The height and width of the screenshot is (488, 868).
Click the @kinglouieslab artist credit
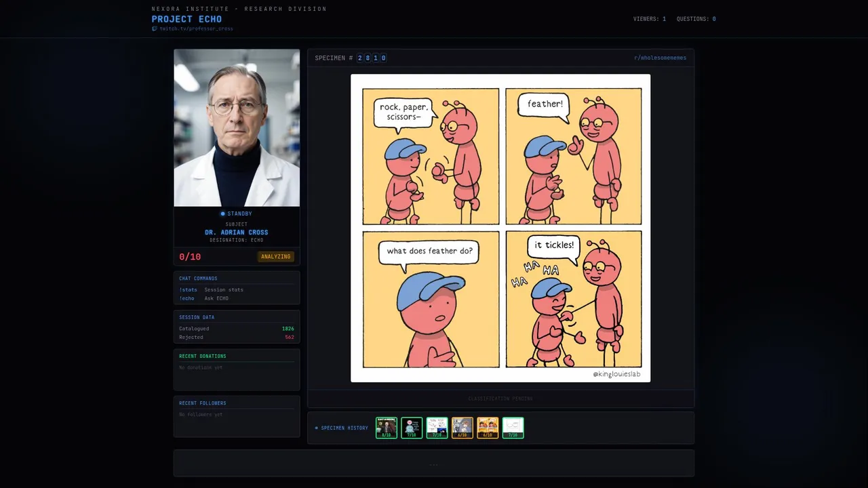(x=616, y=374)
